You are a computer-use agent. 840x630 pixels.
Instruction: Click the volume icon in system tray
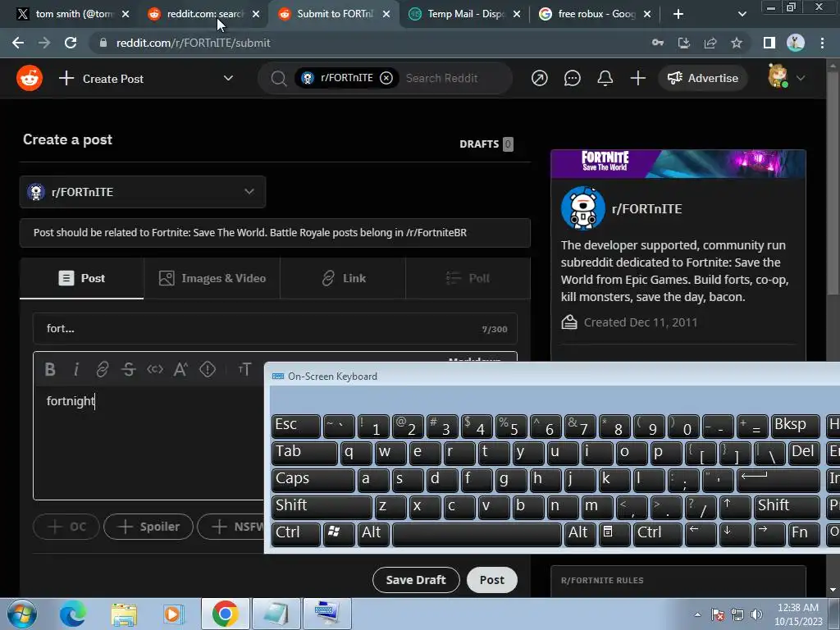756,614
